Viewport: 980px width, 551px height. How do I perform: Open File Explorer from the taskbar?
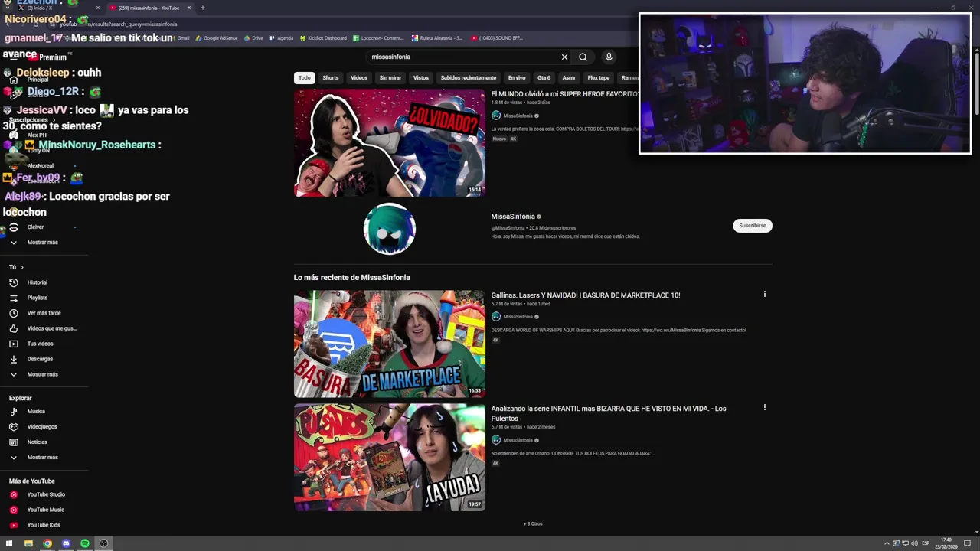(x=28, y=543)
